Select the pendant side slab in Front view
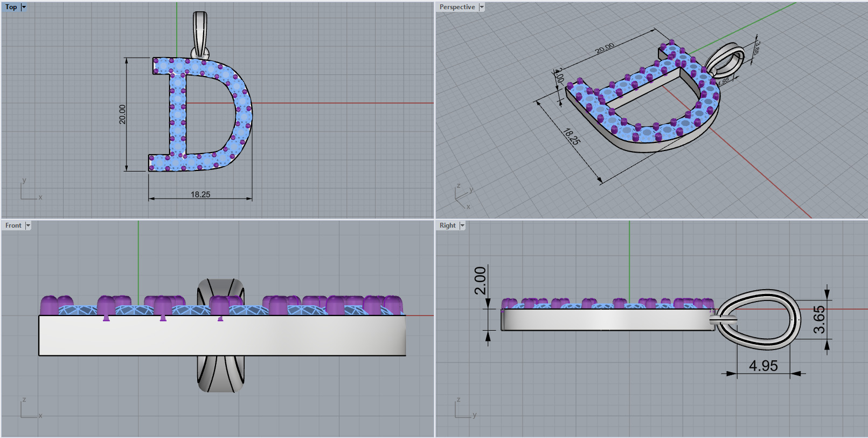 [222, 336]
